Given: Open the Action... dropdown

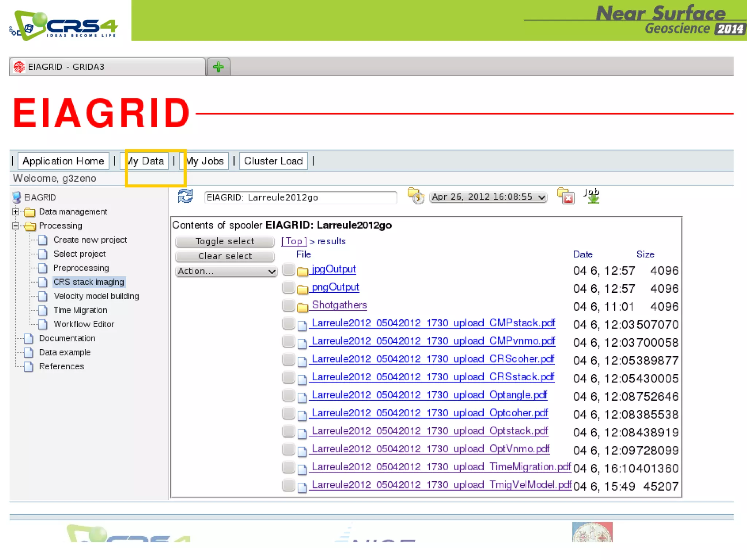Looking at the screenshot, I should point(226,271).
